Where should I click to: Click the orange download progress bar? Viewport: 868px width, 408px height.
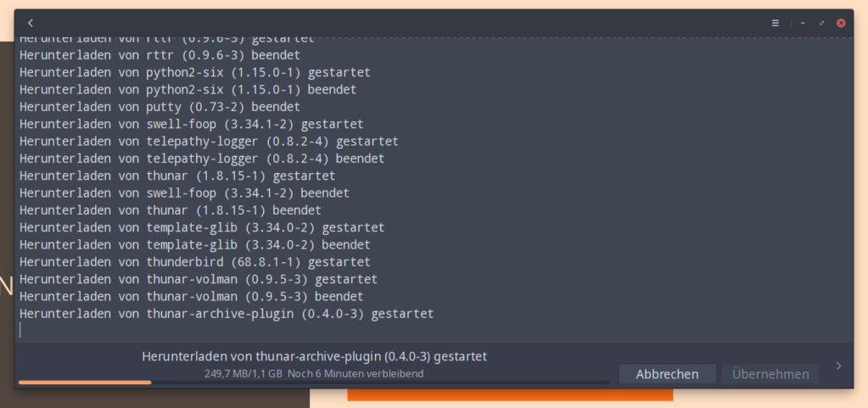coord(314,382)
